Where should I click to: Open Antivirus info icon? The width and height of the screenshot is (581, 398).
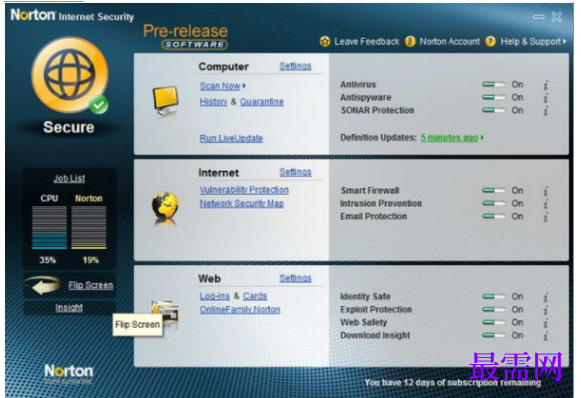point(545,85)
